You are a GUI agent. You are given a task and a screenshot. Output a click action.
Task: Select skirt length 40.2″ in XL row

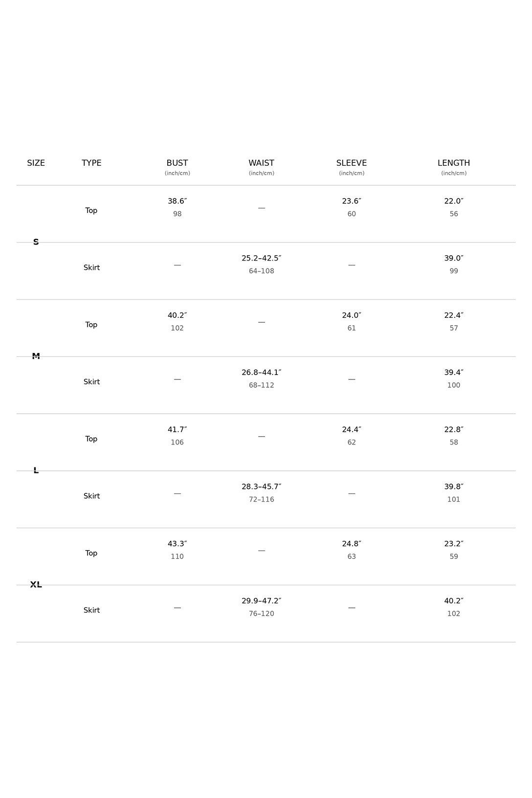[x=454, y=607]
